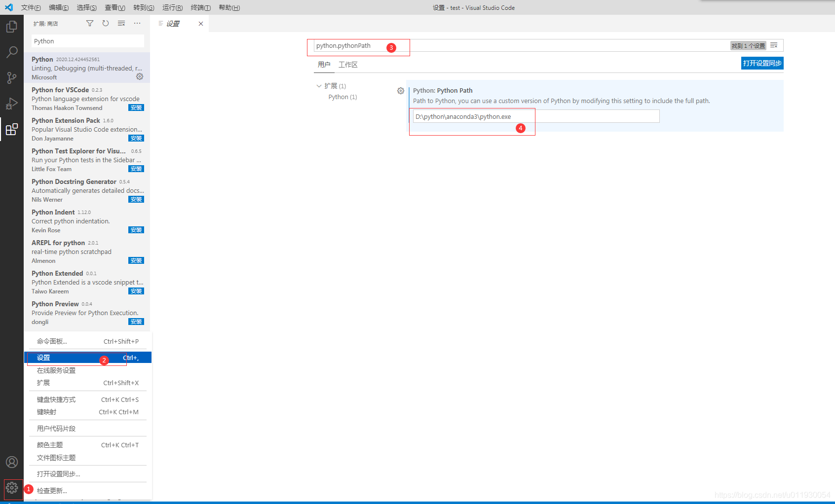Open the 文件(F) menu
The width and height of the screenshot is (835, 504).
pyautogui.click(x=31, y=8)
